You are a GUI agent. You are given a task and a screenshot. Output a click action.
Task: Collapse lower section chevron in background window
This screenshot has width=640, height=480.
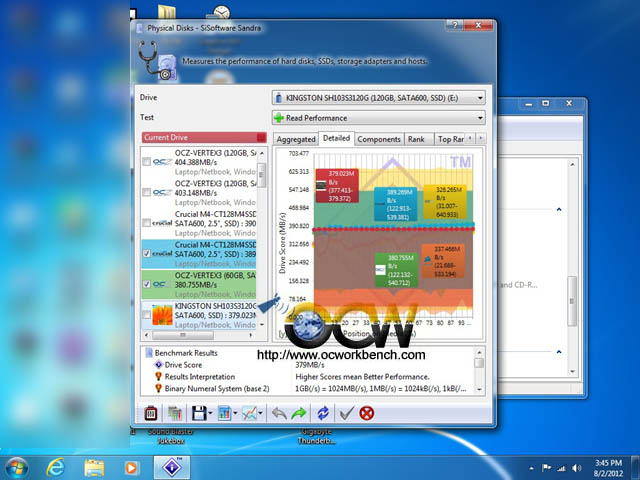pyautogui.click(x=559, y=352)
